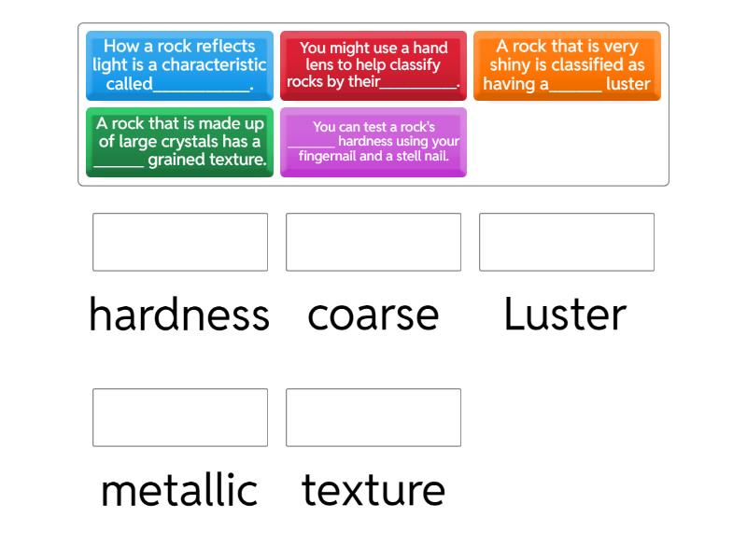747x560 pixels.
Task: Click the card ending in blank luster
Action: 567,65
